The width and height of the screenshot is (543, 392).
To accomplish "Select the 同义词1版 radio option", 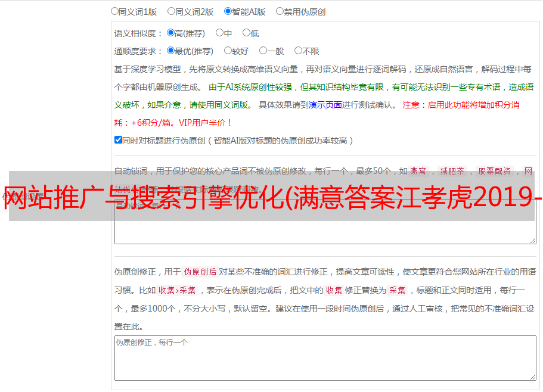I will pos(114,11).
